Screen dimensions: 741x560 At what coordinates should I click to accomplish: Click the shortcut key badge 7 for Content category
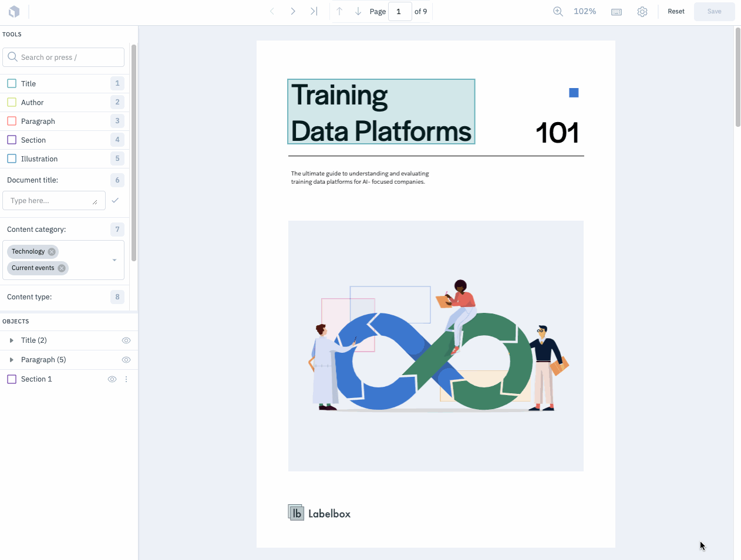pos(117,230)
